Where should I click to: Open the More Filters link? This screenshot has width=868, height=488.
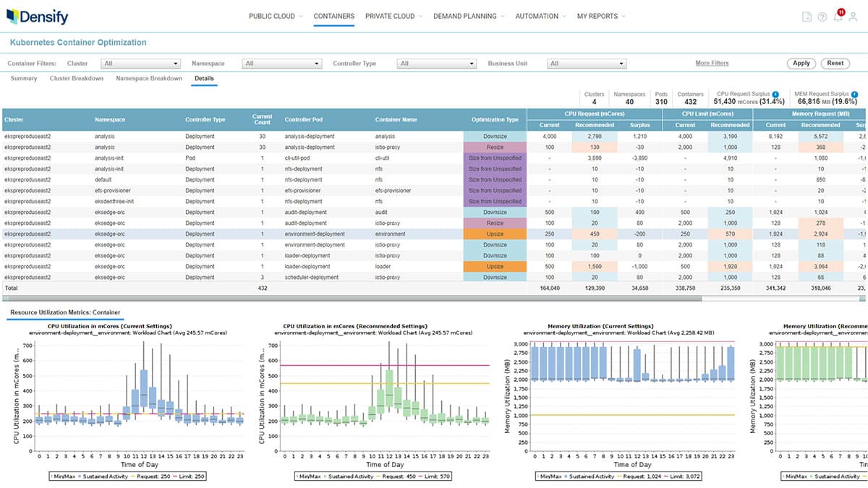pos(712,64)
